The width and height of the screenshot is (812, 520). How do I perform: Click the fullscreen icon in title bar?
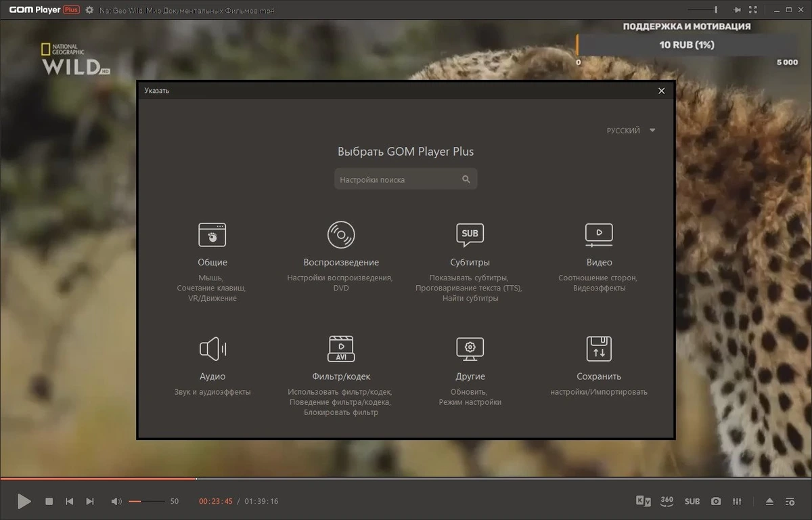(754, 10)
